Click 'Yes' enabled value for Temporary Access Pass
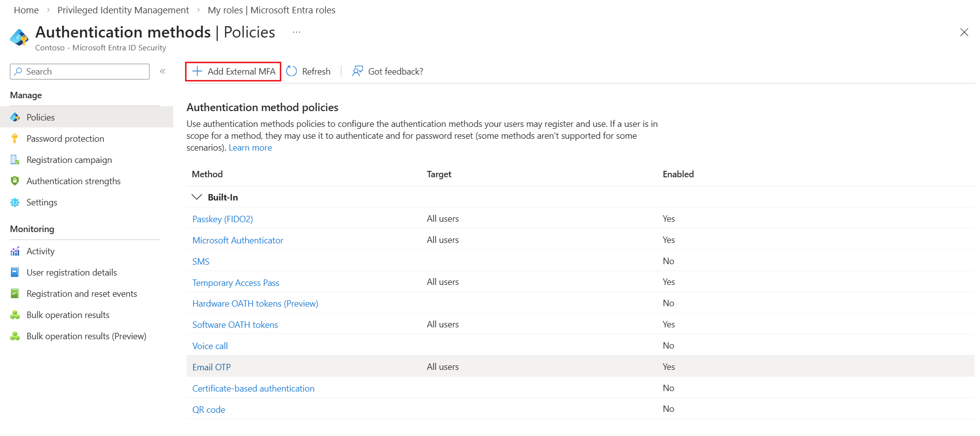The width and height of the screenshot is (980, 436). point(669,281)
